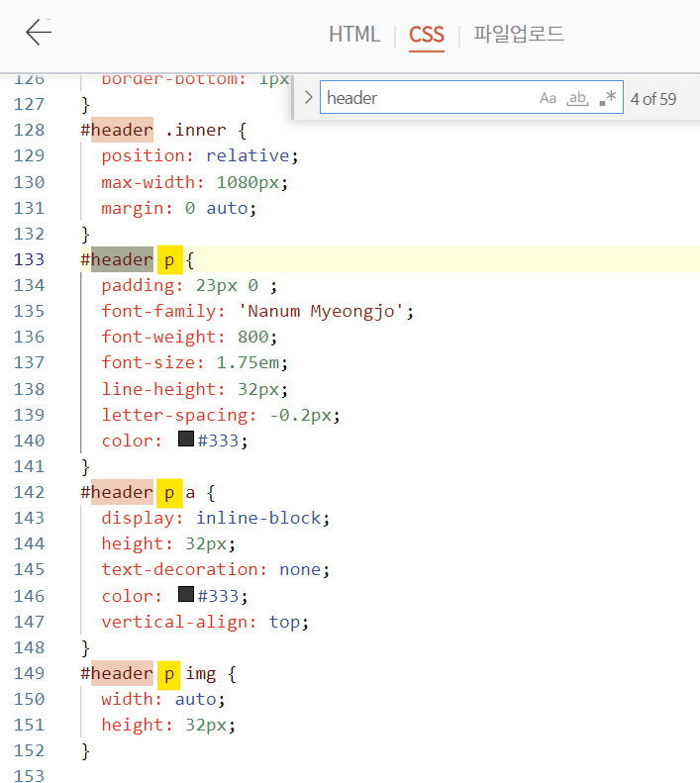This screenshot has width=700, height=783.
Task: Toggle Match Whole Word (ab) option
Action: (x=577, y=98)
